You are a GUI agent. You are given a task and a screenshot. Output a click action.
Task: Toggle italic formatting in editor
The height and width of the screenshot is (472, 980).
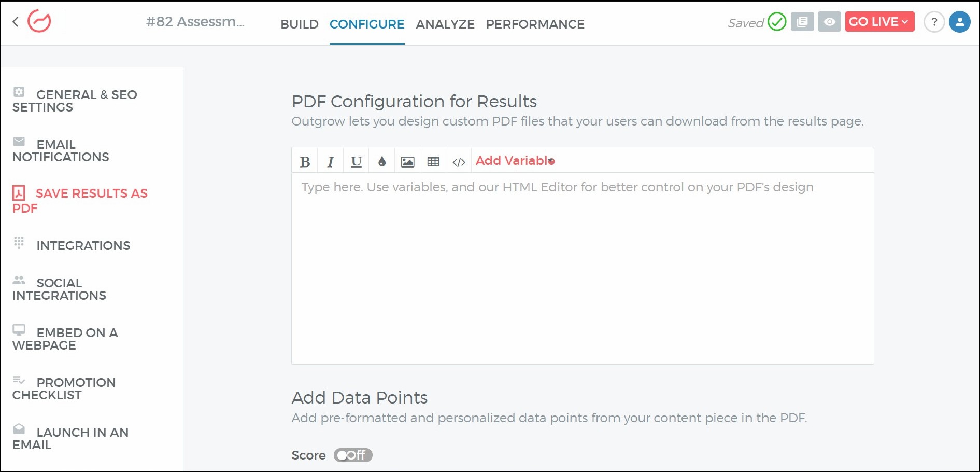click(331, 162)
